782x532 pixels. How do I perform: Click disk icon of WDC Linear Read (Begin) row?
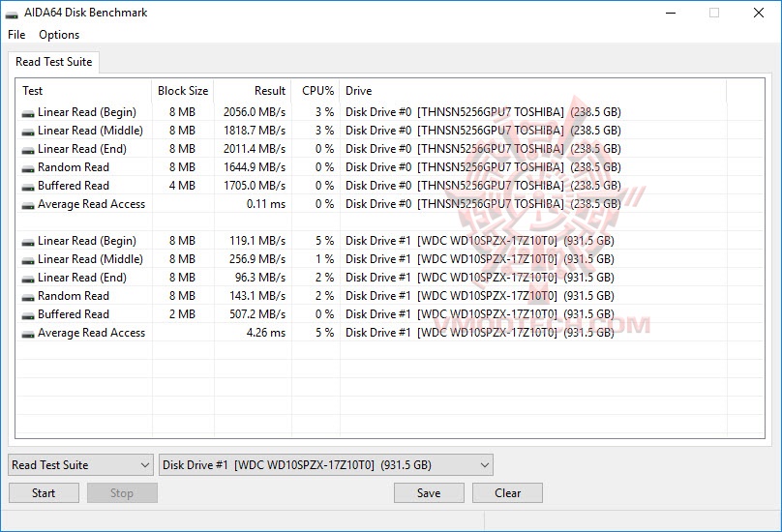(28, 243)
